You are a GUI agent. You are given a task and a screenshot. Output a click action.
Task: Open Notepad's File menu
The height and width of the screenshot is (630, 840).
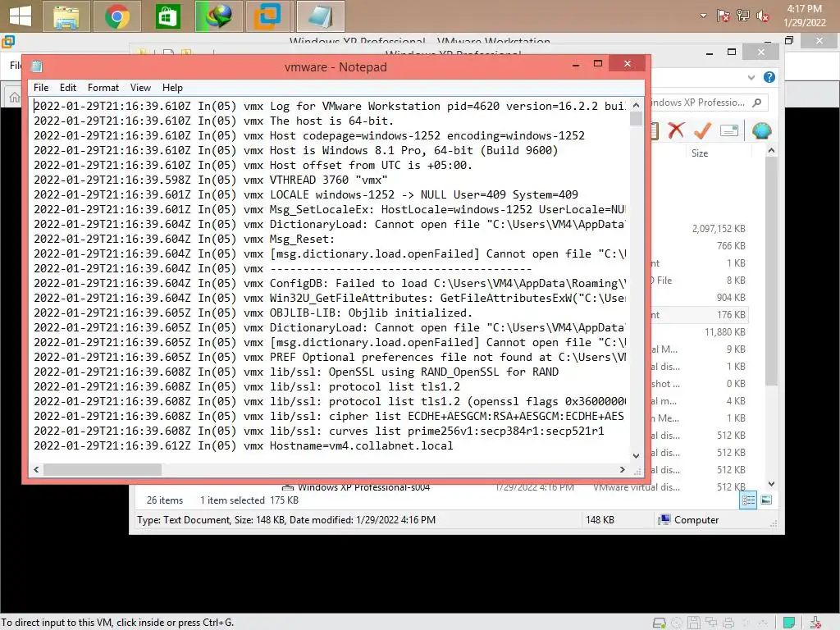click(41, 87)
